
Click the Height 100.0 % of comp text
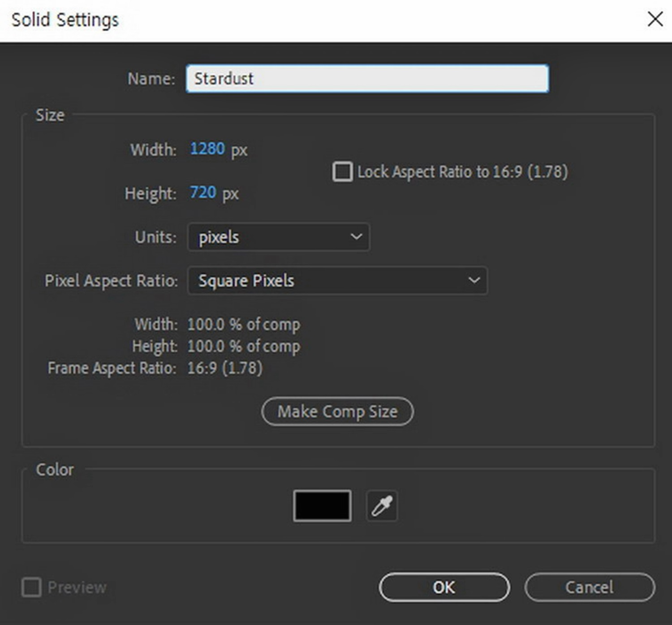point(244,346)
